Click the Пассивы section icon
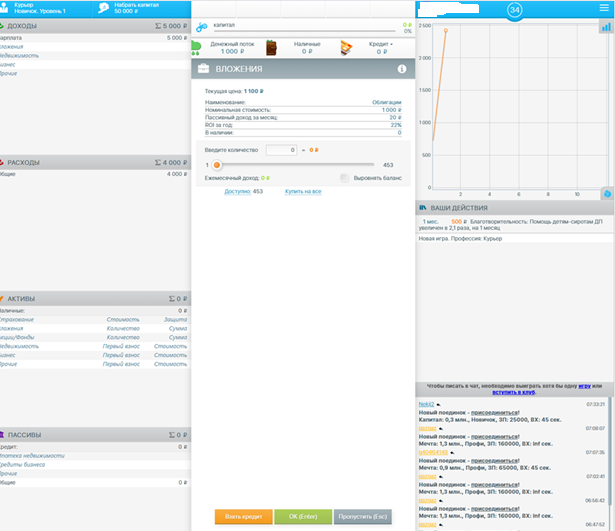 coord(2,435)
